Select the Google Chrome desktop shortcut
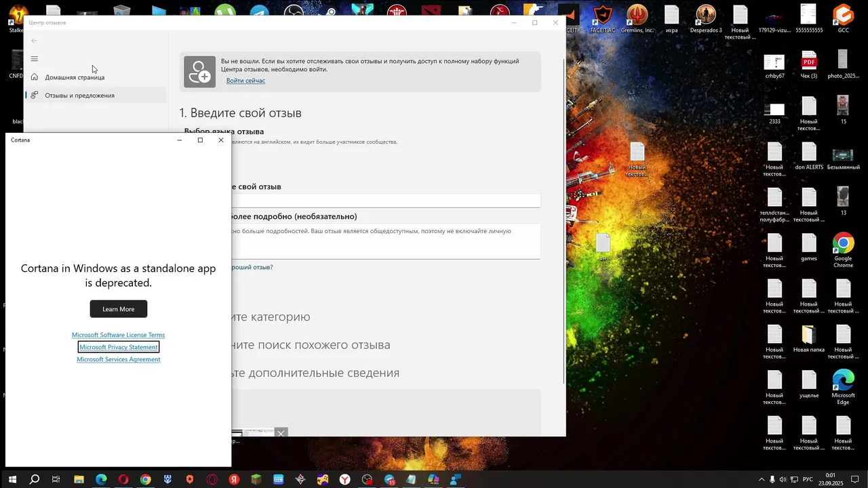The height and width of the screenshot is (488, 868). pyautogui.click(x=843, y=251)
